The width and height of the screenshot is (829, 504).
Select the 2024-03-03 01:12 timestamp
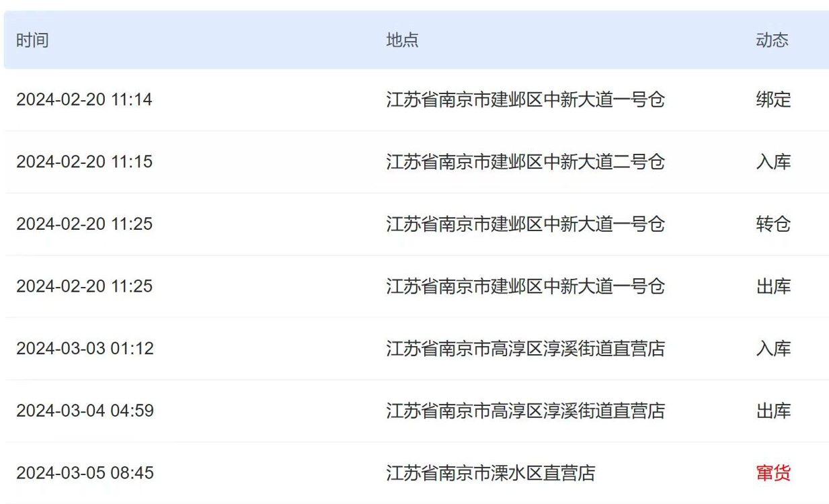coord(85,349)
